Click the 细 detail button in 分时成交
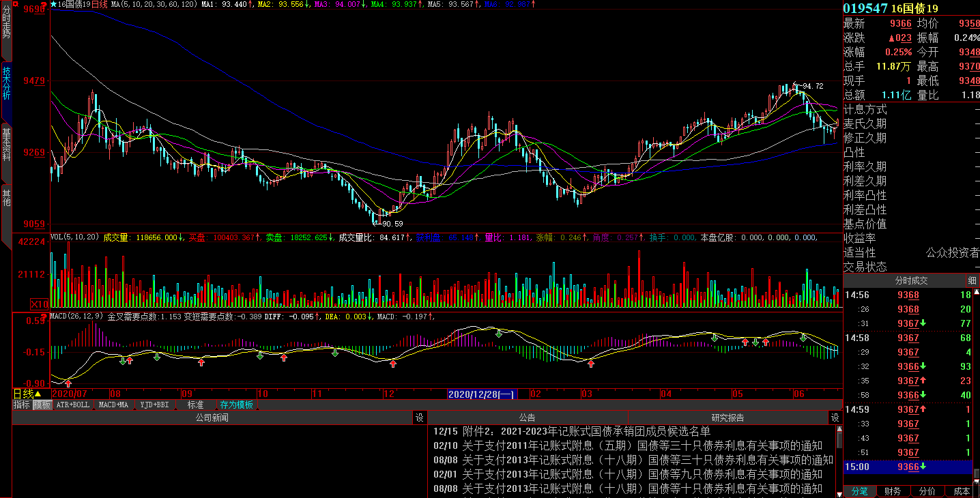This screenshot has width=980, height=498. pos(972,280)
